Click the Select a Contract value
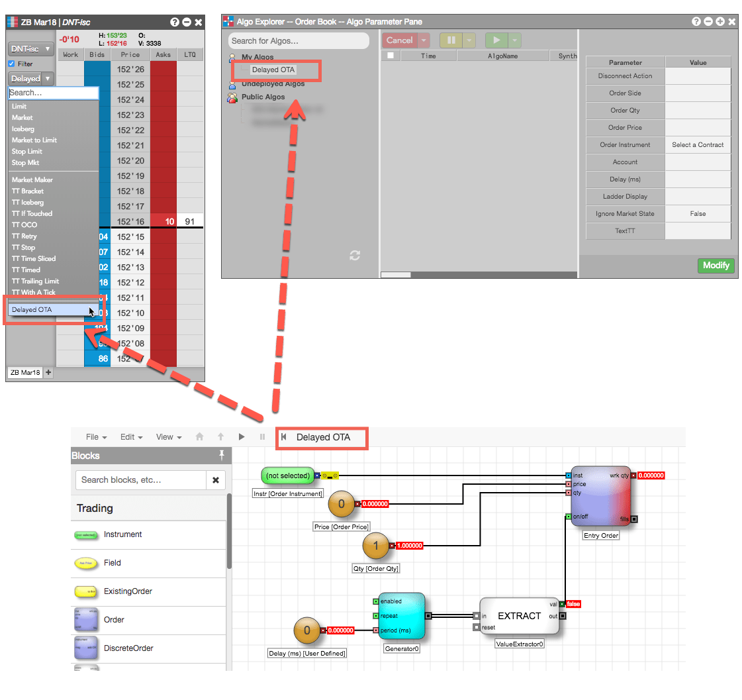 pyautogui.click(x=698, y=144)
